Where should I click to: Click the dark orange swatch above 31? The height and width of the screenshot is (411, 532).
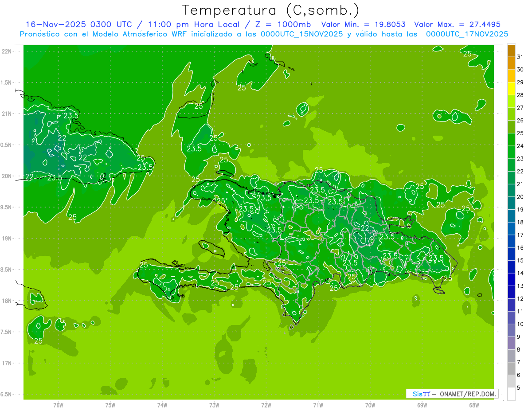pyautogui.click(x=511, y=51)
